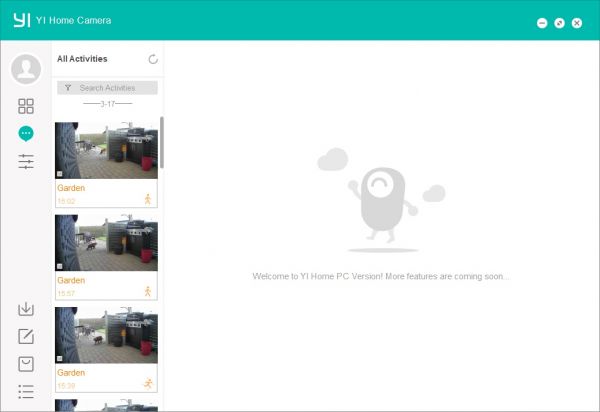
Task: Click the 15:57 timestamp text
Action: point(66,293)
